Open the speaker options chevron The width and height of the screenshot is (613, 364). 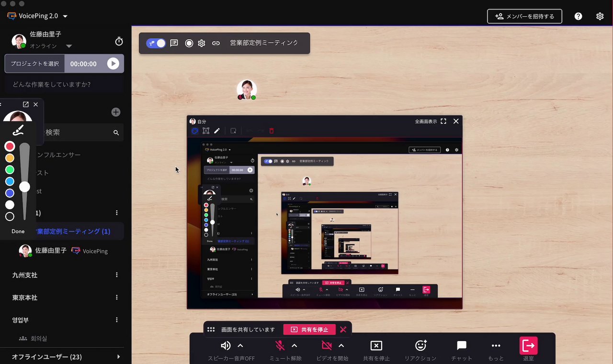[240, 346]
